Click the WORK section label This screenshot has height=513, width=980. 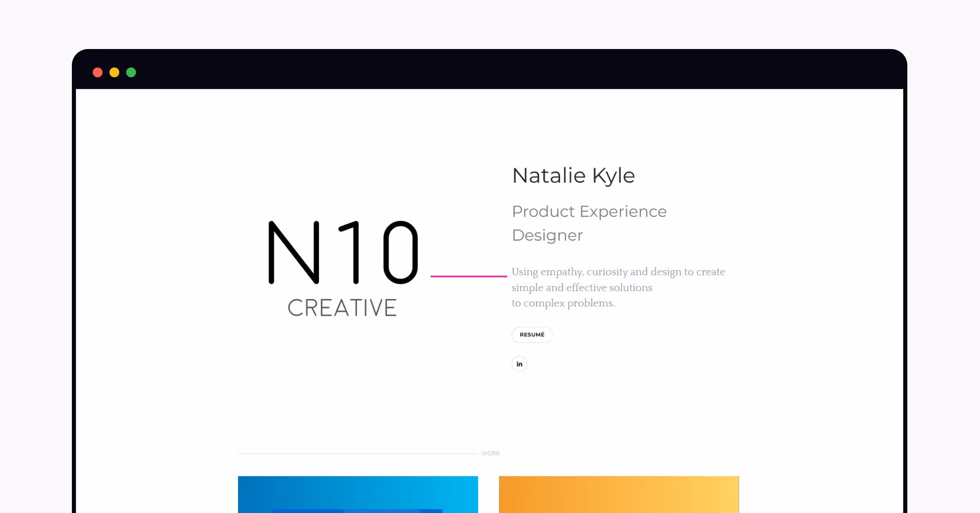pos(491,453)
